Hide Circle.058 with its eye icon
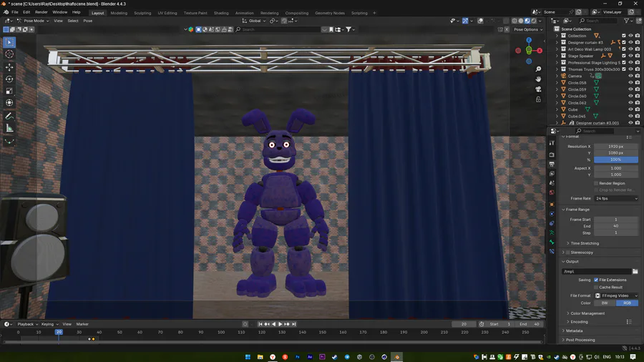 (630, 82)
